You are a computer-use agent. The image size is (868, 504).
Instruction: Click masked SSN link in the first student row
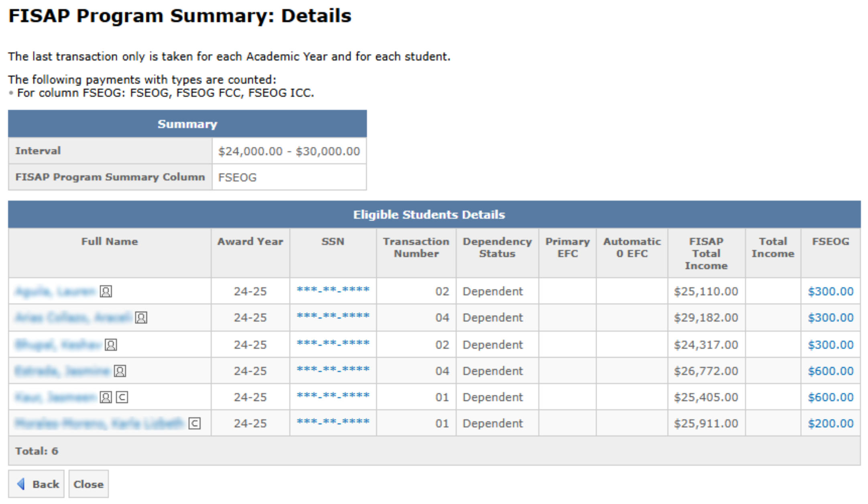[x=333, y=290]
